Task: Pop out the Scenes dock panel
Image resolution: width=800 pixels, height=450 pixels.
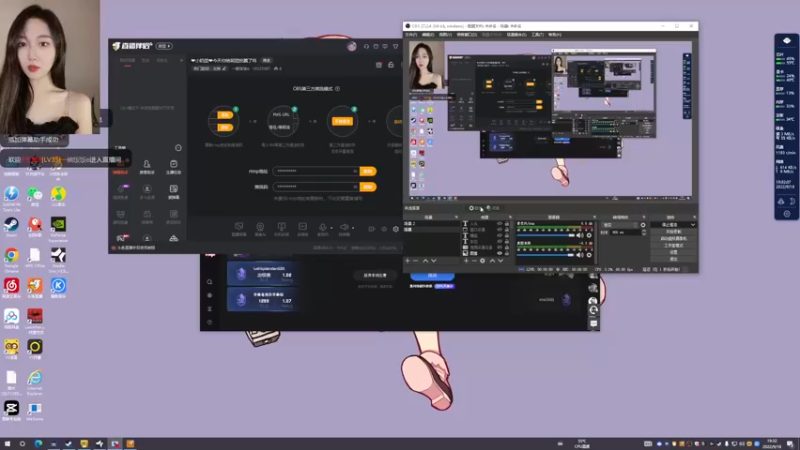Action: pos(456,217)
